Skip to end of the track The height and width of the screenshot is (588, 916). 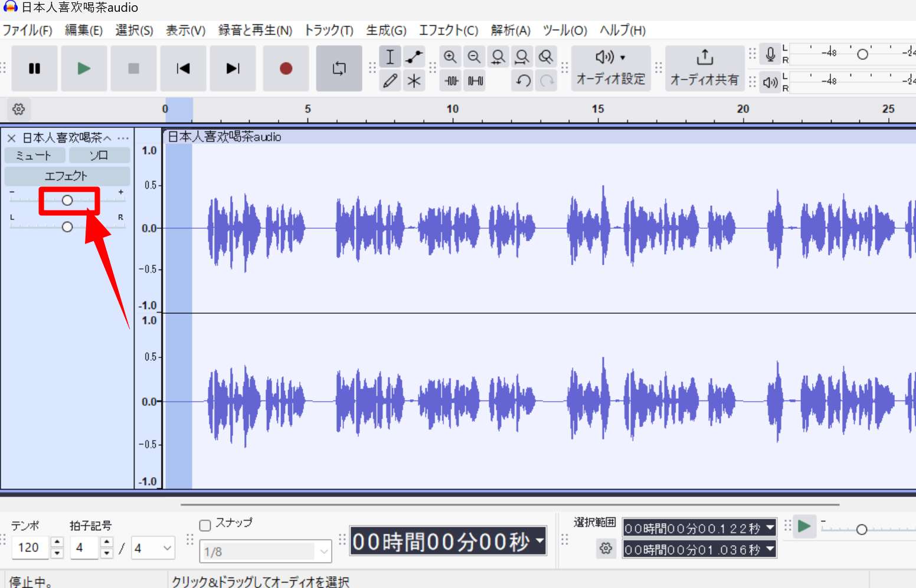coord(233,68)
